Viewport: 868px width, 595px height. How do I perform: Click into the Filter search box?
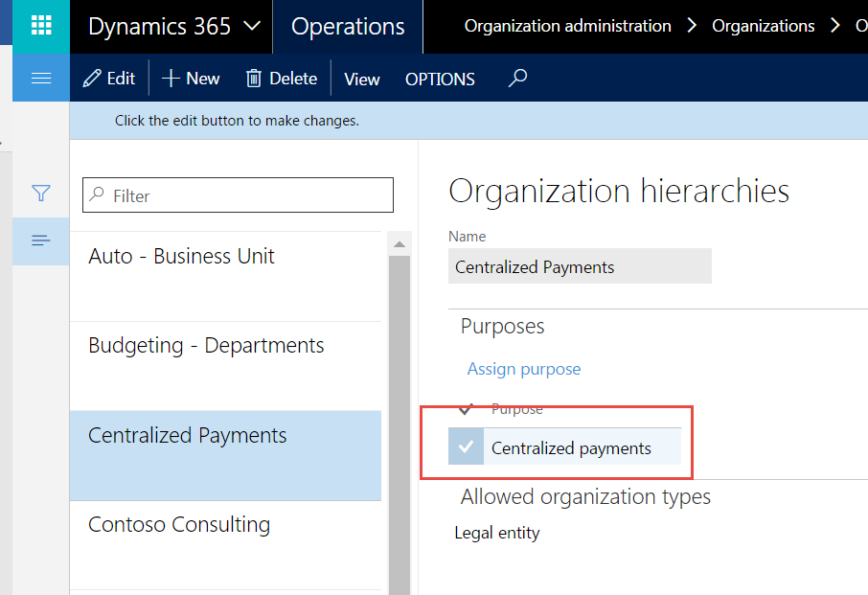(x=249, y=195)
